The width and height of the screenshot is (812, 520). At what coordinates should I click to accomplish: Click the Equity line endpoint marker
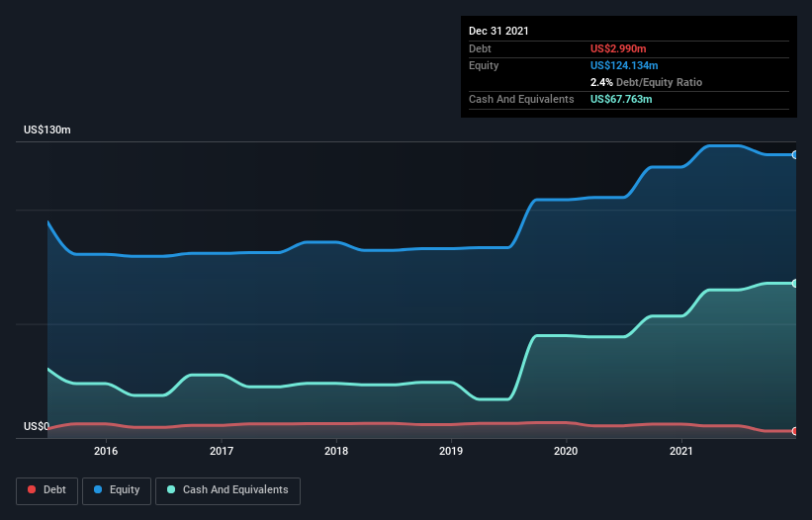[x=795, y=154]
